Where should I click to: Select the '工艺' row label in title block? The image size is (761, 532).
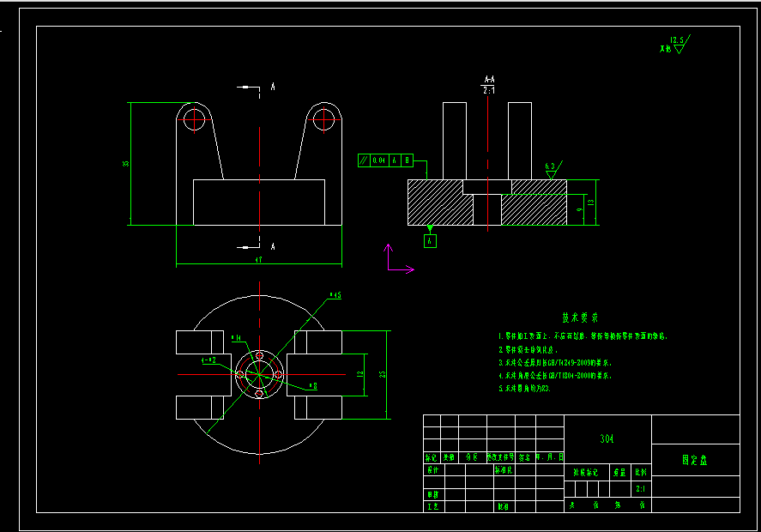click(x=432, y=506)
